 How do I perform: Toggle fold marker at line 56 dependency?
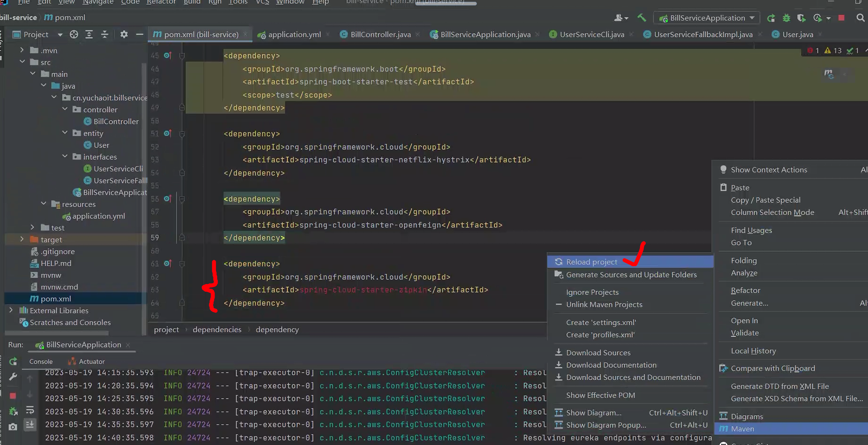click(182, 199)
